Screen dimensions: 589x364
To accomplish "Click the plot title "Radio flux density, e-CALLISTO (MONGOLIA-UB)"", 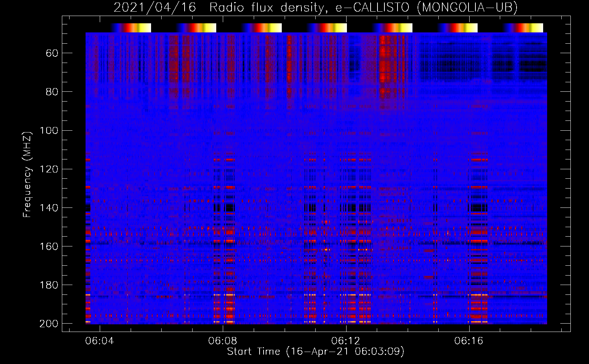I will (x=363, y=8).
